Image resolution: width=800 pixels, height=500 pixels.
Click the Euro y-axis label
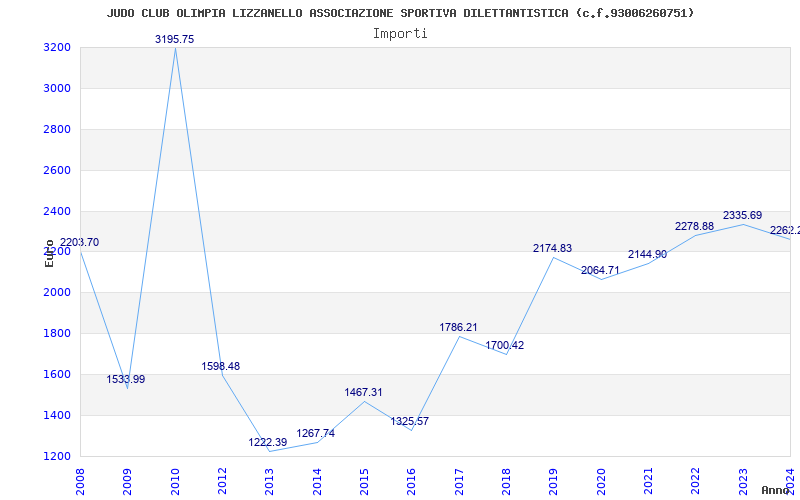pyautogui.click(x=49, y=254)
